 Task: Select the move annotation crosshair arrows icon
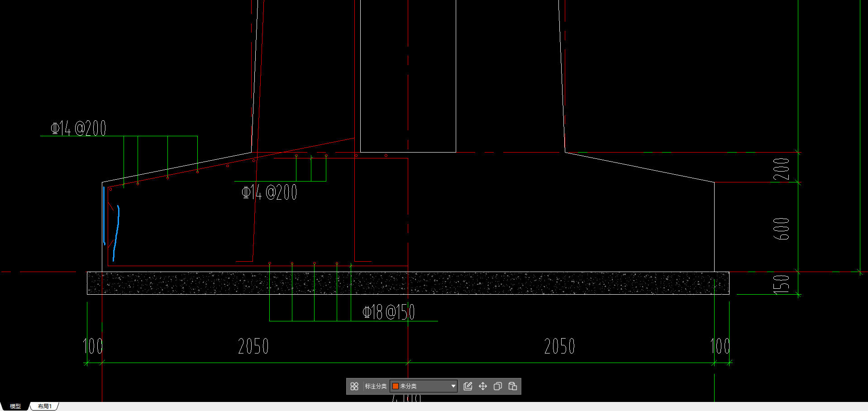point(483,386)
